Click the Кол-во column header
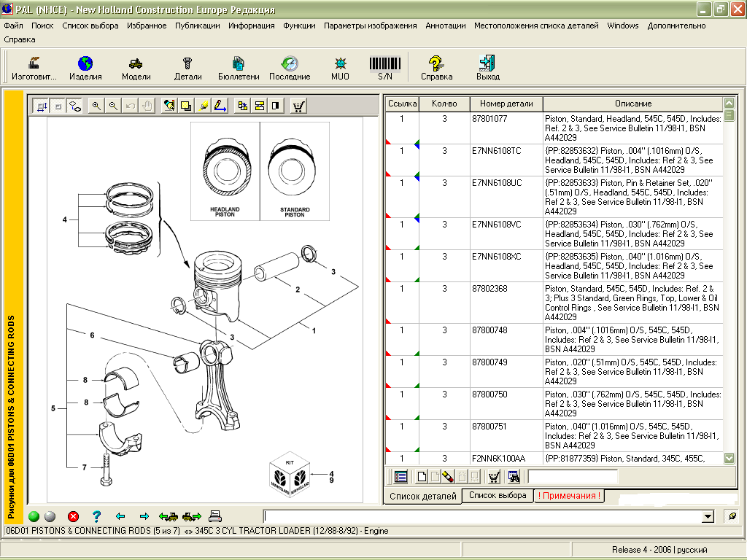Image resolution: width=747 pixels, height=560 pixels. pyautogui.click(x=444, y=104)
